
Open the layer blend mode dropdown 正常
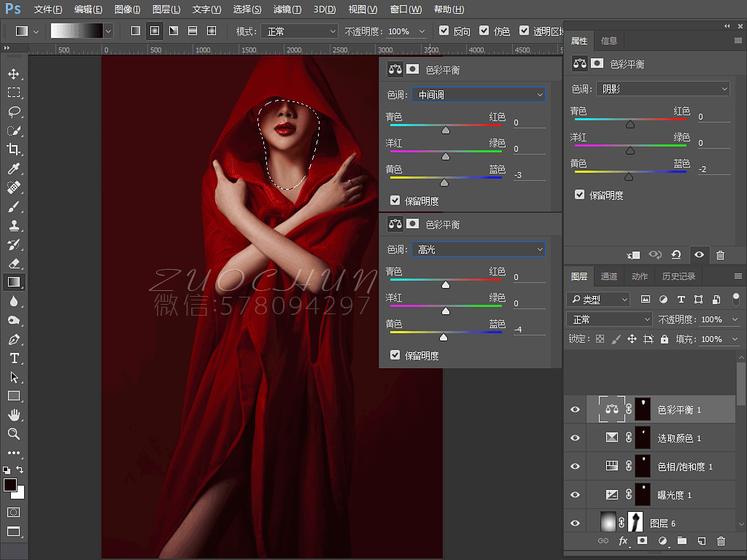pos(609,319)
